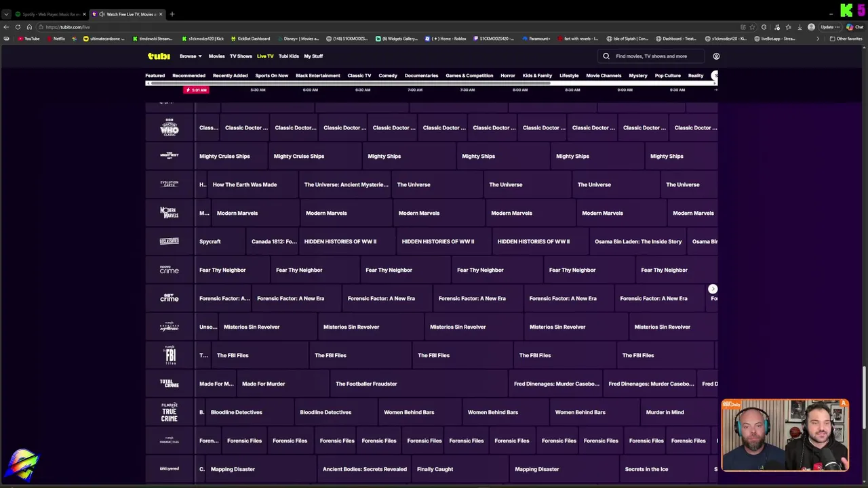Go to Movies section

(x=216, y=56)
